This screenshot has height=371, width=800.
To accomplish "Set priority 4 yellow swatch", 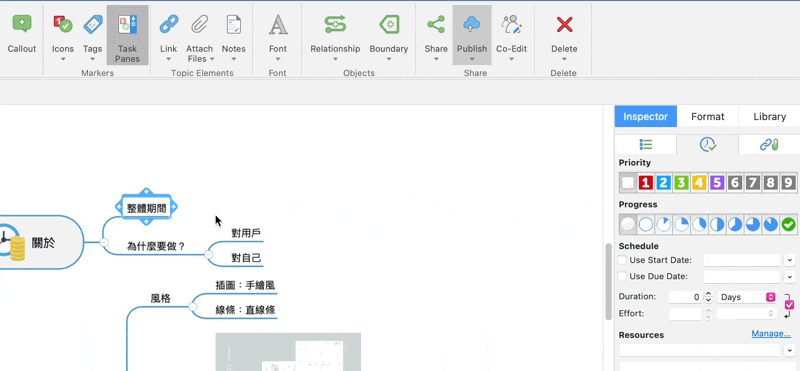I will coord(699,182).
